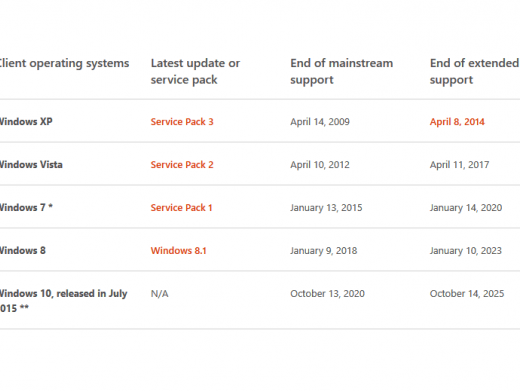Open the Service Pack 1 link
This screenshot has width=520, height=391.
(181, 208)
